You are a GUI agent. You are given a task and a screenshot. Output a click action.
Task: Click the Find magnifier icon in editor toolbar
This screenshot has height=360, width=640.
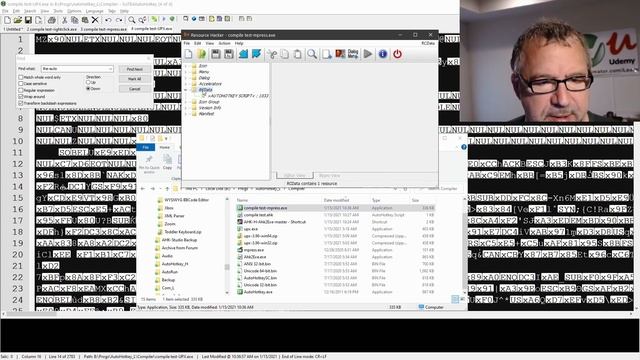point(132,20)
